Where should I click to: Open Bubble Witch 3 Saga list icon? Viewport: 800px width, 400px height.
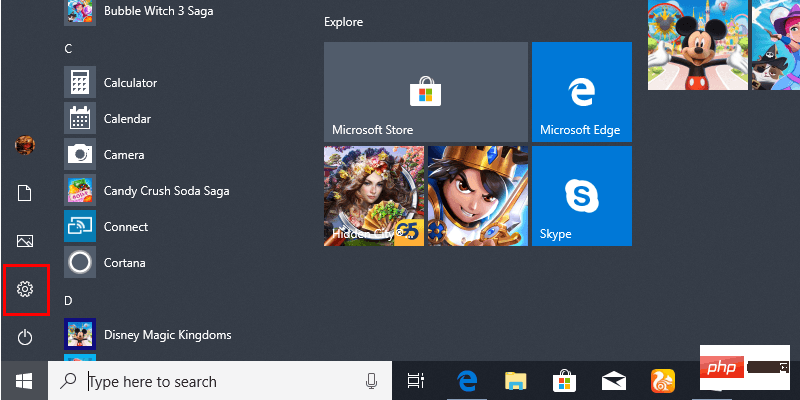click(80, 12)
